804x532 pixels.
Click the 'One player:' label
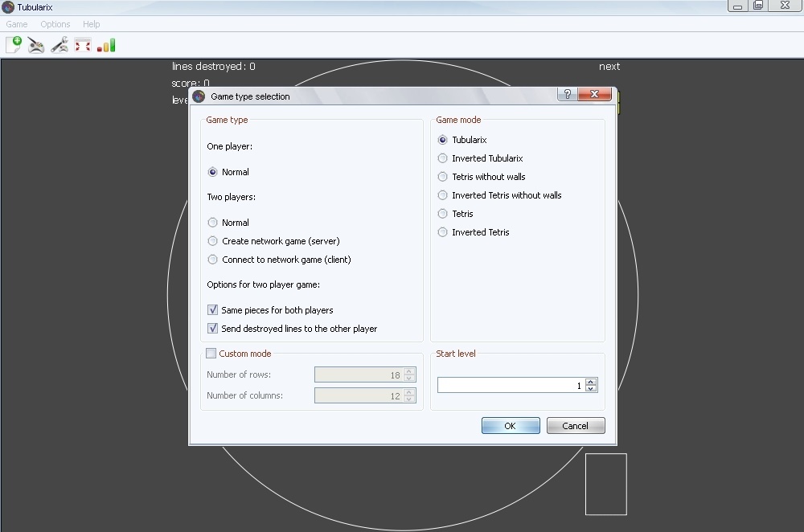pos(230,146)
